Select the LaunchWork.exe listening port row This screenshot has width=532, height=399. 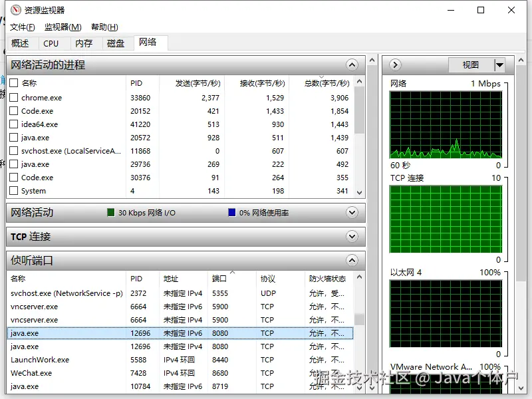coord(180,360)
